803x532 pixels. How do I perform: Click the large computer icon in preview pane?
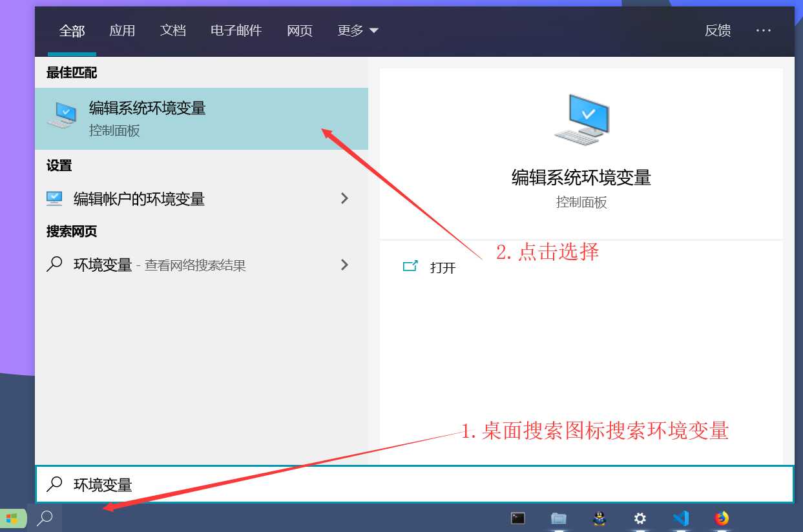click(x=581, y=119)
